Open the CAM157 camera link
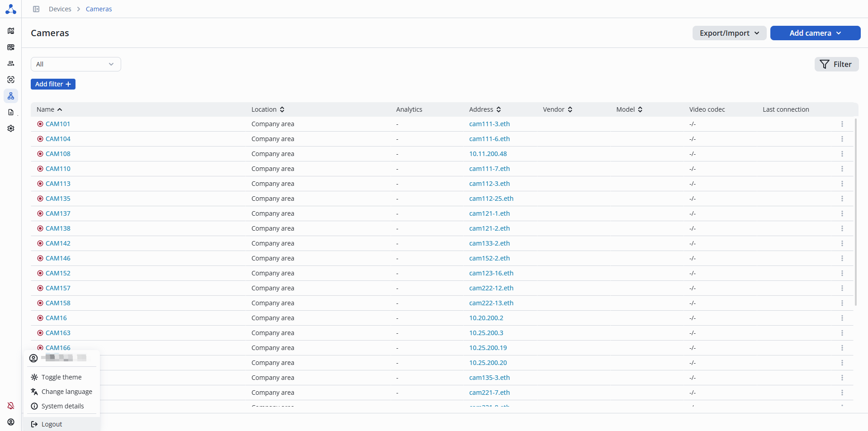Image resolution: width=868 pixels, height=431 pixels. [58, 288]
